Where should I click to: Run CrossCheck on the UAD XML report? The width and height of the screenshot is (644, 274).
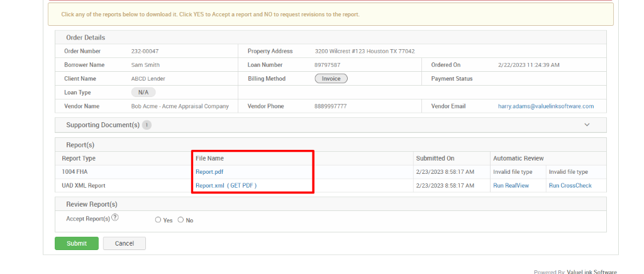pos(570,186)
